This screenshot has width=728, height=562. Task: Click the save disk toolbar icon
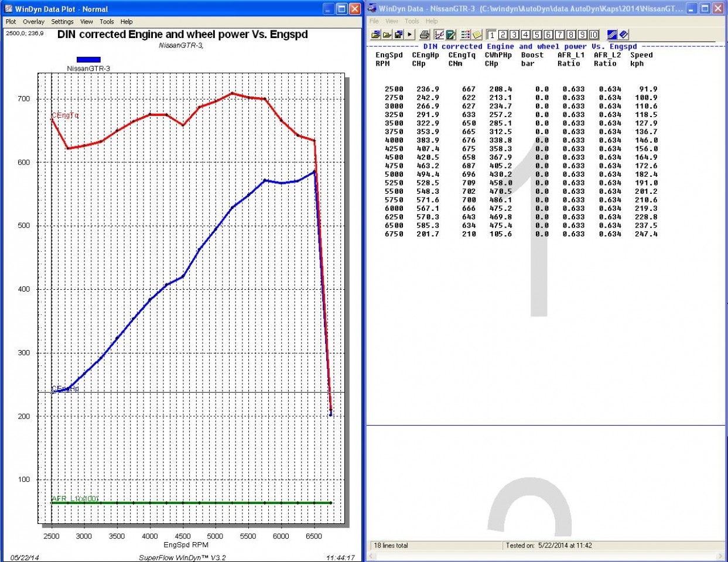point(398,35)
